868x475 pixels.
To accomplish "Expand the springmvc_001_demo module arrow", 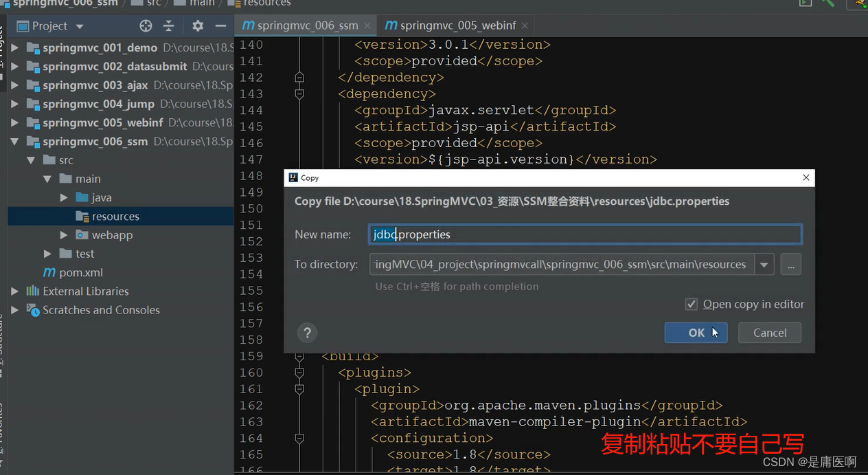I will pyautogui.click(x=14, y=48).
